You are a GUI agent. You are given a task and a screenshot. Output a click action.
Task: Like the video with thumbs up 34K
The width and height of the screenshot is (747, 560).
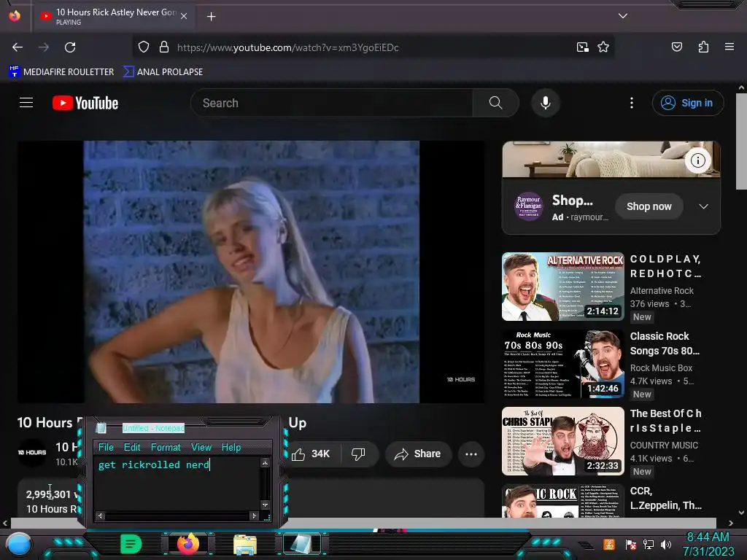[311, 454]
